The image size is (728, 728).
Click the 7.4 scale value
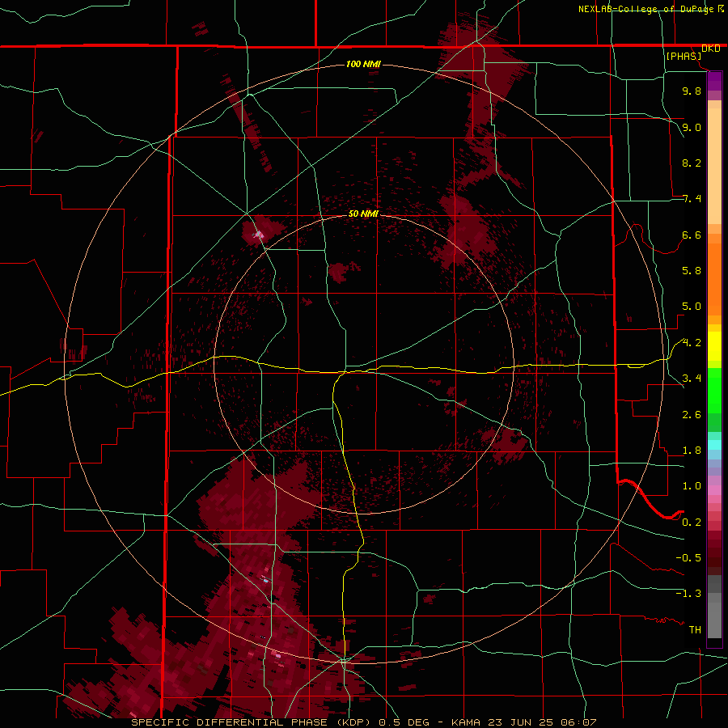[x=692, y=199]
